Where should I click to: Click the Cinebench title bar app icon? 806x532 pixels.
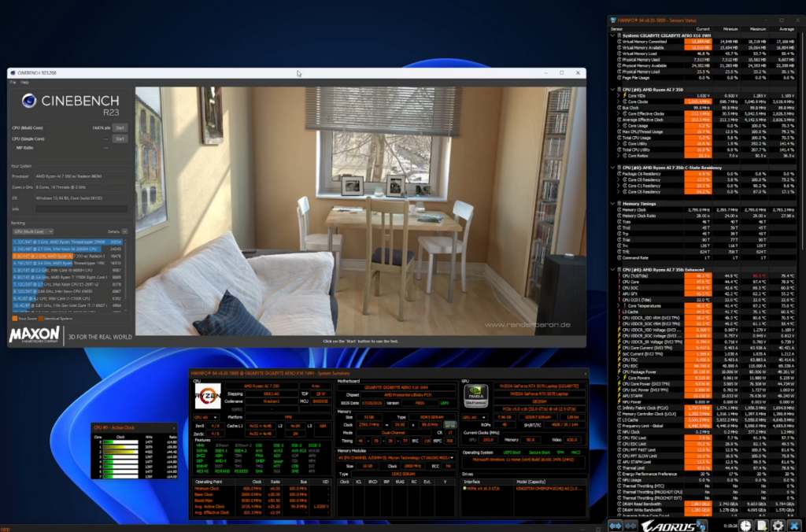[13, 73]
